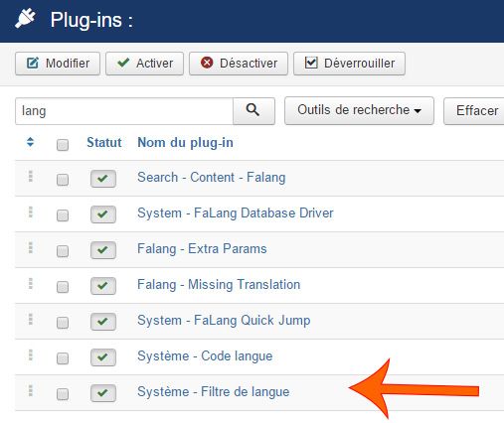Viewport: 504px width, 423px height.
Task: Click the magnifier search icon button
Action: tap(253, 111)
